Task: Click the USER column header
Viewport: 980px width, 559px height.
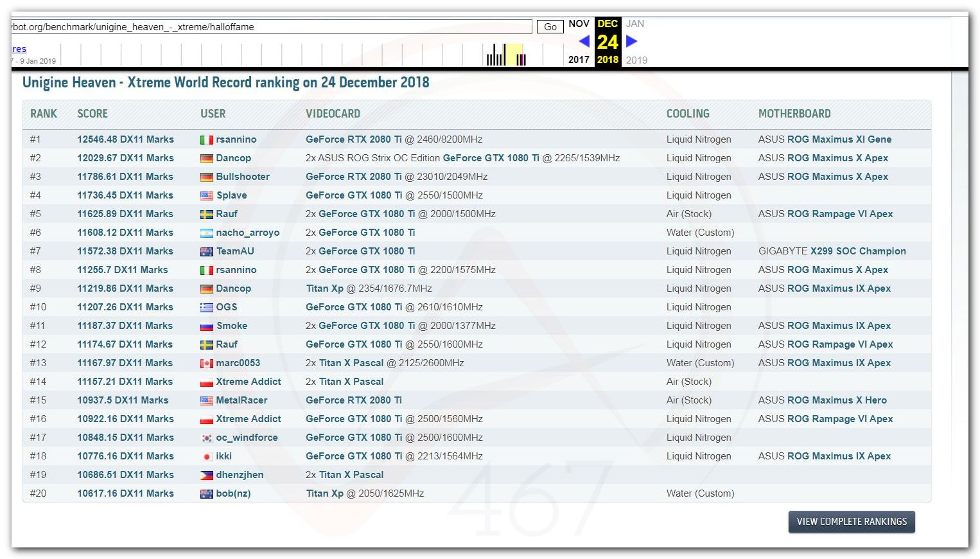Action: tap(213, 114)
